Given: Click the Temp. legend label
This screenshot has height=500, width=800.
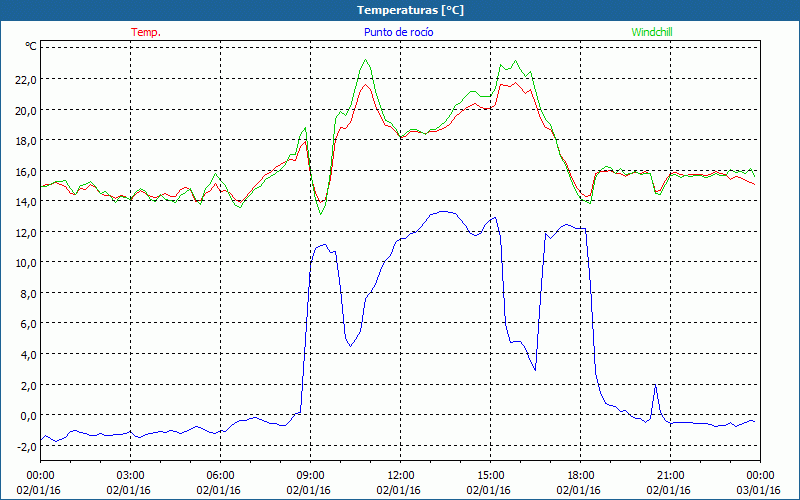Looking at the screenshot, I should (x=146, y=32).
